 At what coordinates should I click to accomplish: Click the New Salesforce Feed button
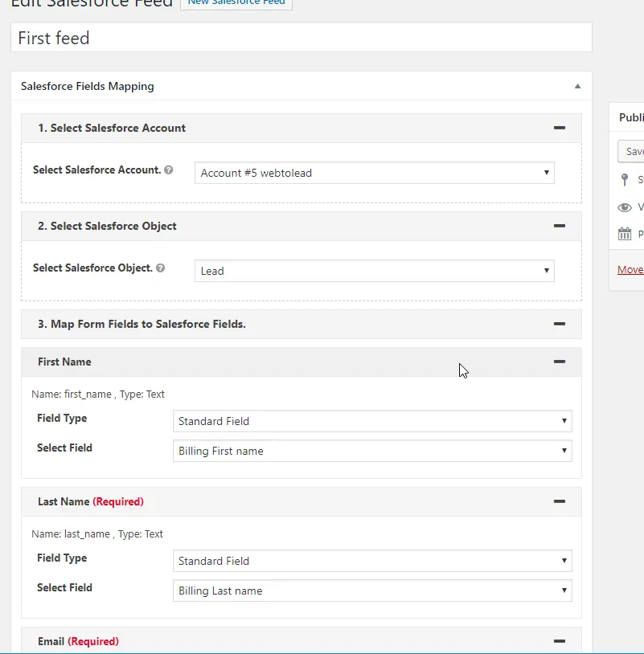pyautogui.click(x=236, y=2)
